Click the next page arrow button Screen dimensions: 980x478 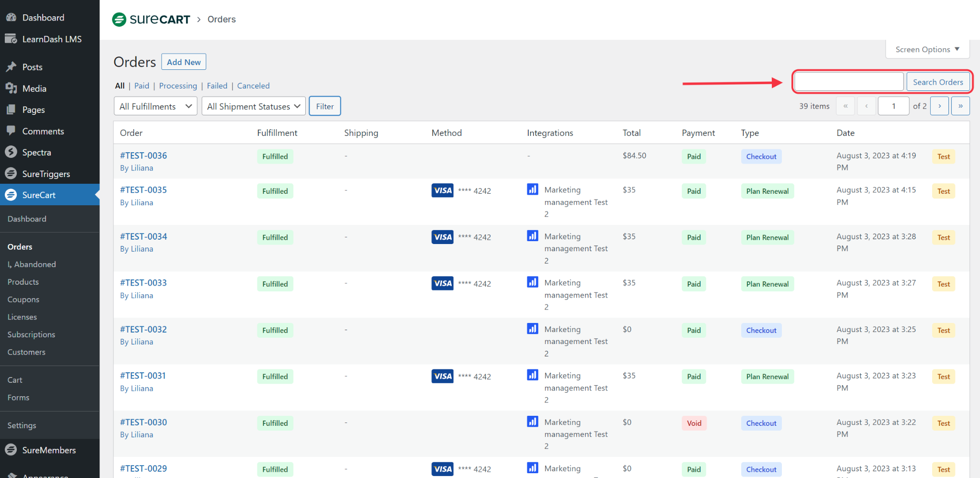click(x=939, y=106)
